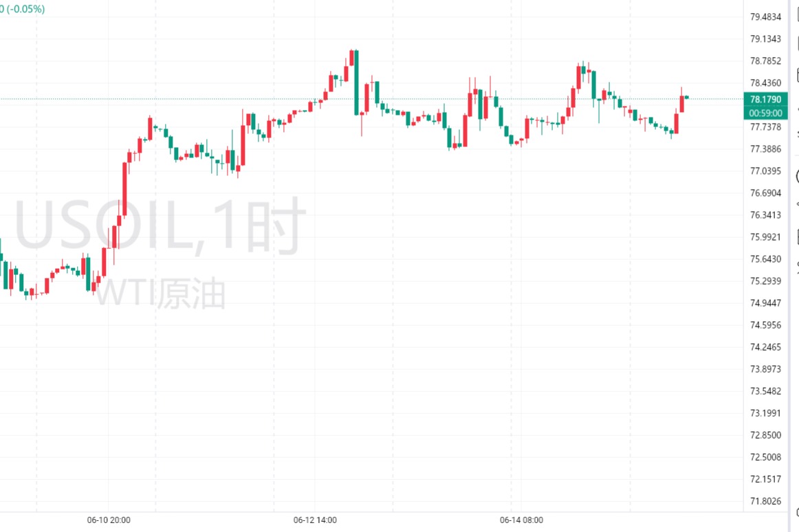Image resolution: width=799 pixels, height=532 pixels.
Task: Click the WTI原油 watermark text
Action: click(x=160, y=293)
